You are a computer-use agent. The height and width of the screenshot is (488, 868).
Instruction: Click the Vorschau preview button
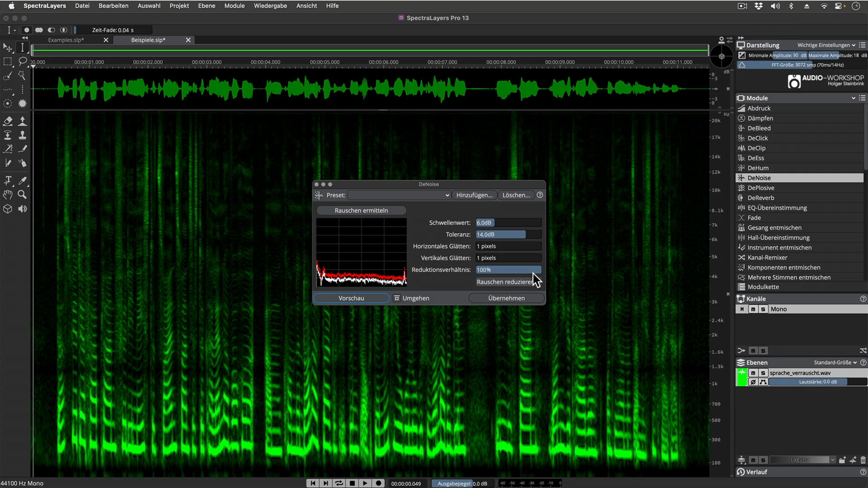point(351,298)
